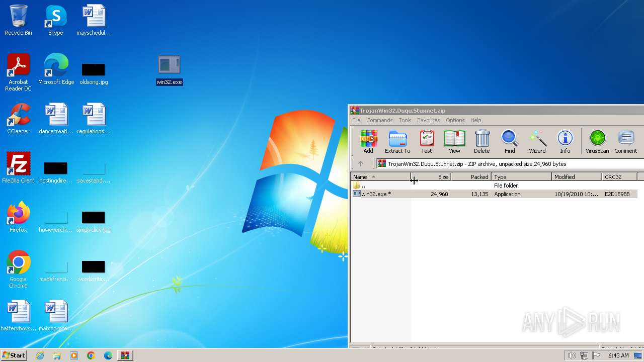Viewport: 644px width, 362px height.
Task: Open the Options menu
Action: (x=455, y=120)
